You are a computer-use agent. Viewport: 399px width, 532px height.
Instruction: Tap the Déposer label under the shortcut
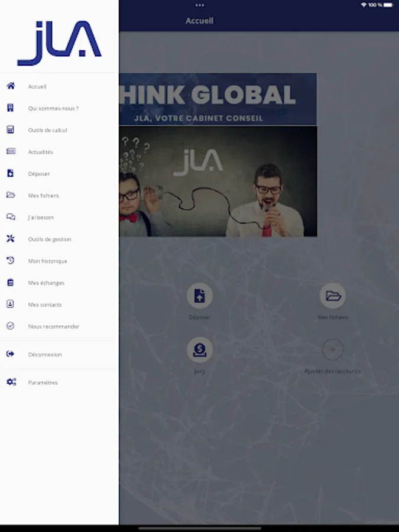pos(200,317)
